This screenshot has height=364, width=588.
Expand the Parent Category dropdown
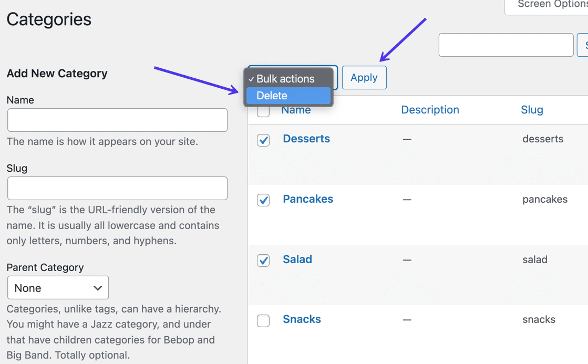click(58, 287)
